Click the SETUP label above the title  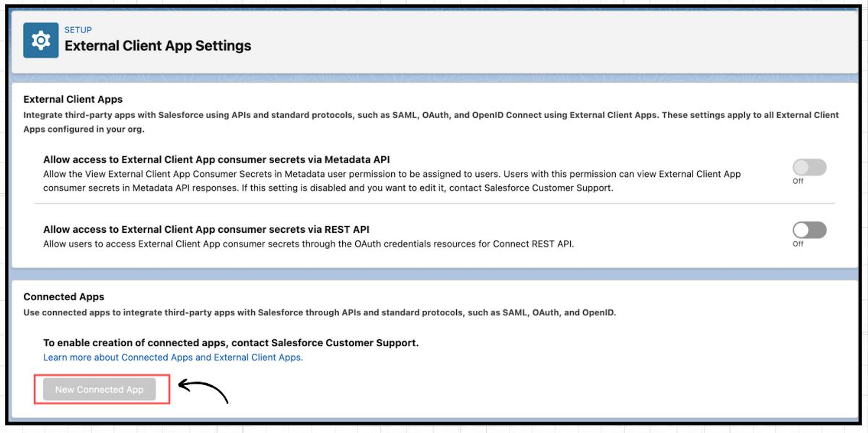click(x=78, y=30)
